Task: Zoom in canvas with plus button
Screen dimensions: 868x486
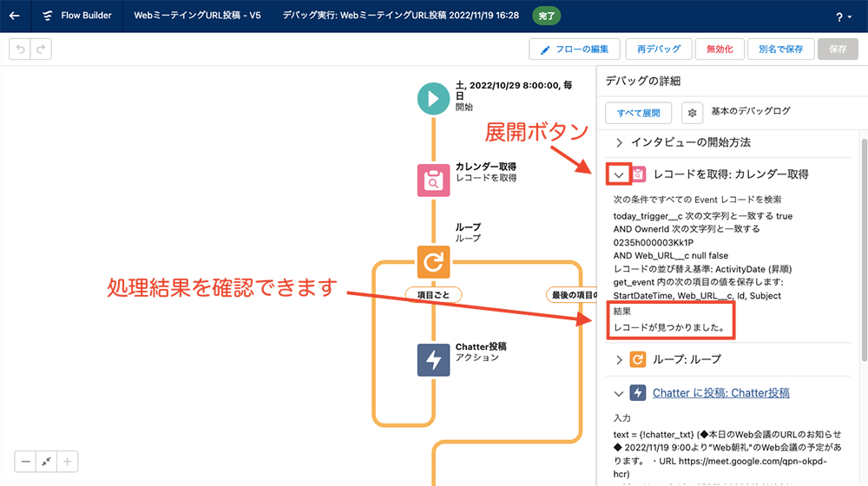Action: (67, 461)
